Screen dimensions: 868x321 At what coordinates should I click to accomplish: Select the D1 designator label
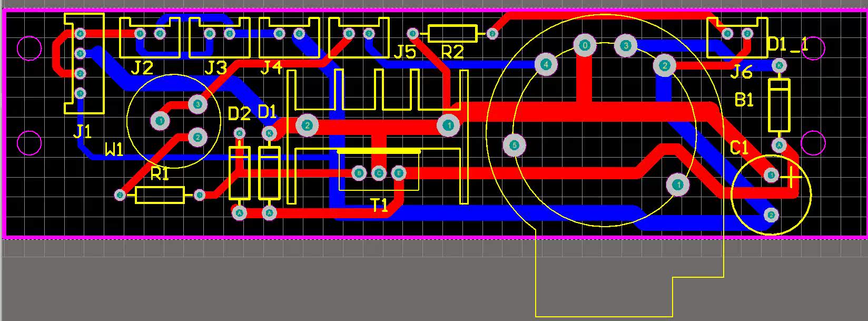pyautogui.click(x=267, y=112)
